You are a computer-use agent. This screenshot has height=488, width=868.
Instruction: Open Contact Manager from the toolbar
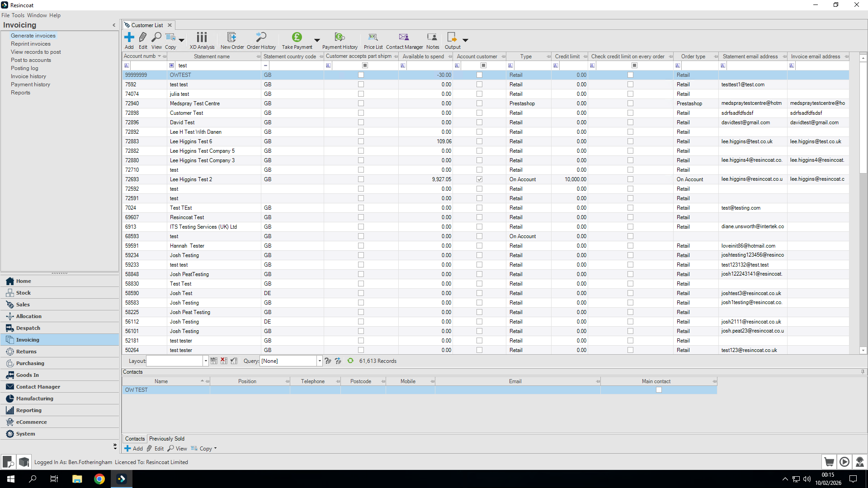click(x=404, y=38)
